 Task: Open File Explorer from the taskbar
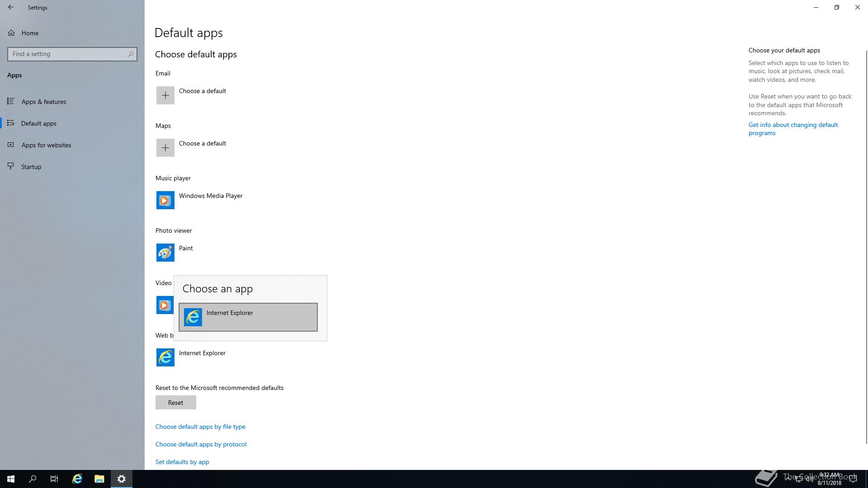coord(99,479)
